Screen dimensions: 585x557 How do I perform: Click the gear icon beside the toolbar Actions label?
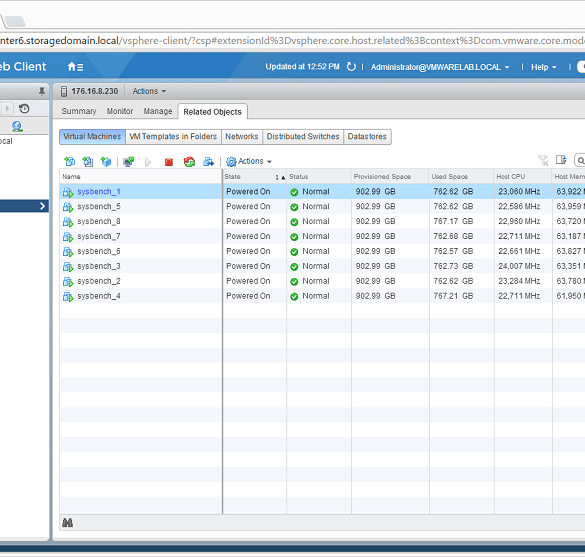click(x=231, y=161)
